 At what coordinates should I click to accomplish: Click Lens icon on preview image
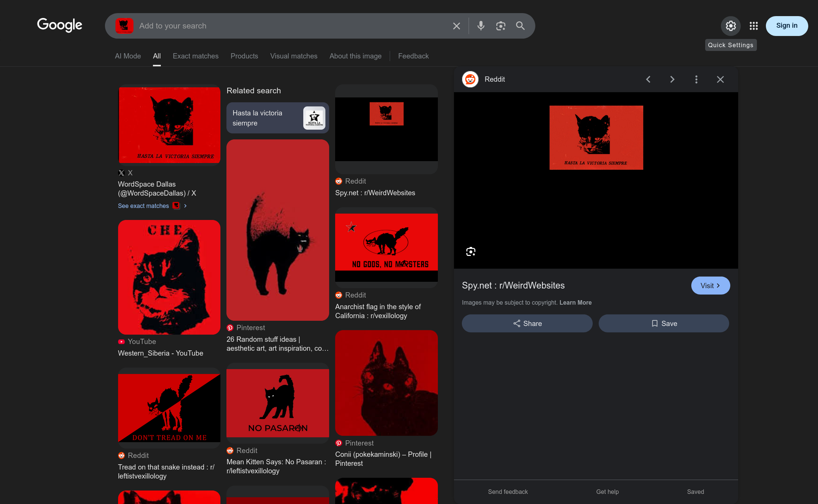click(x=470, y=251)
